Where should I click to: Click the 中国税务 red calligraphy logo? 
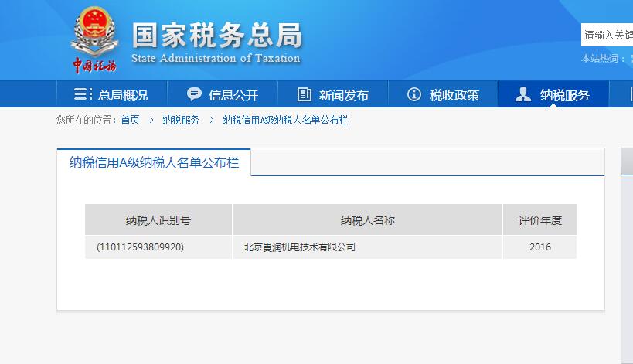point(94,65)
